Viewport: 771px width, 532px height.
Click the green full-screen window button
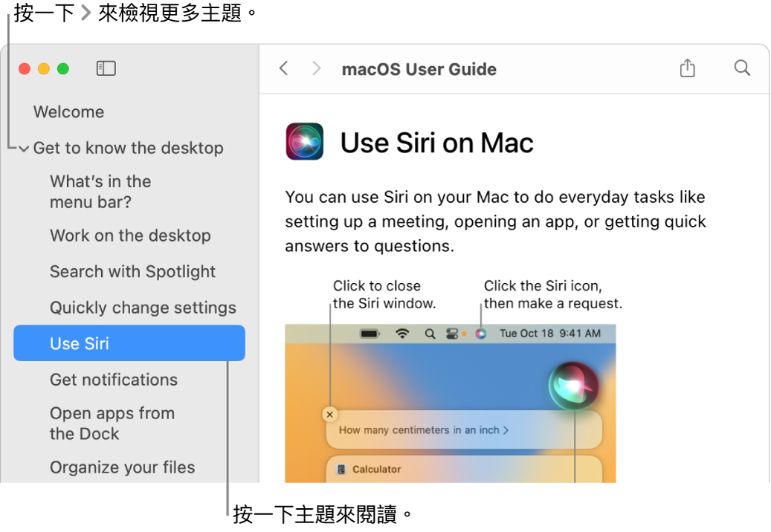(x=63, y=69)
